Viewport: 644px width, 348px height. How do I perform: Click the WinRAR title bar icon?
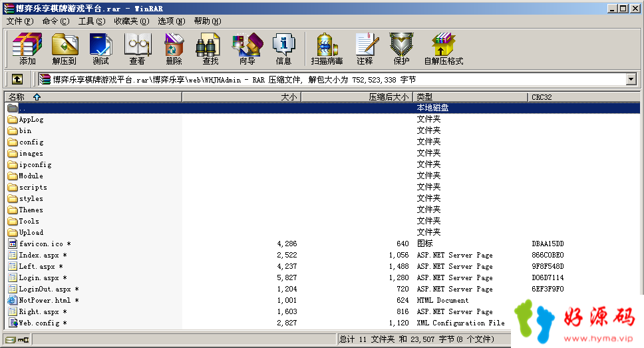pos(9,8)
